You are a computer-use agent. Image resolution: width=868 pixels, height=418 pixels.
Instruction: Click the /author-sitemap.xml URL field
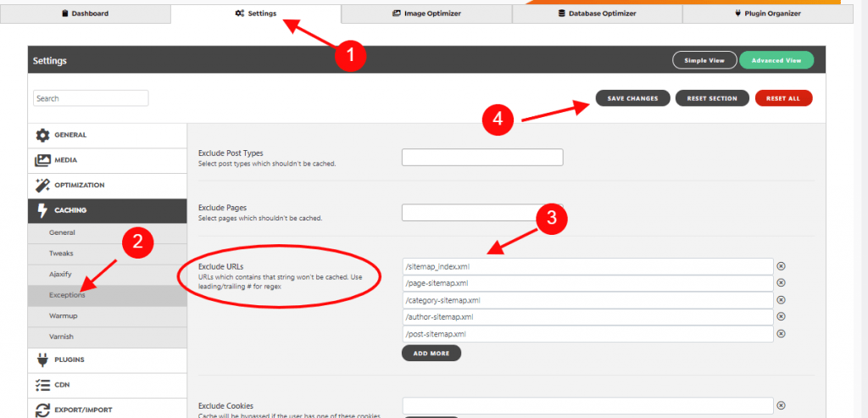[587, 317]
